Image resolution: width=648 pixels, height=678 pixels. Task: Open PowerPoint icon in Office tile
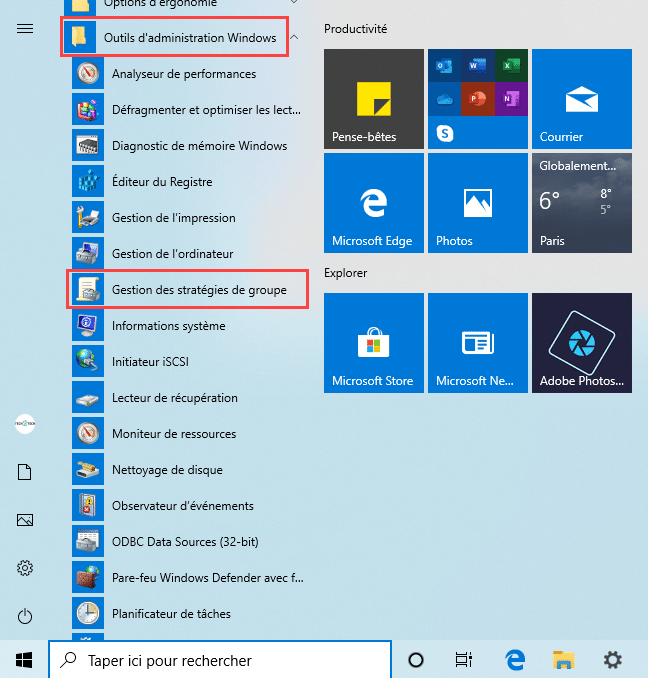pos(478,99)
